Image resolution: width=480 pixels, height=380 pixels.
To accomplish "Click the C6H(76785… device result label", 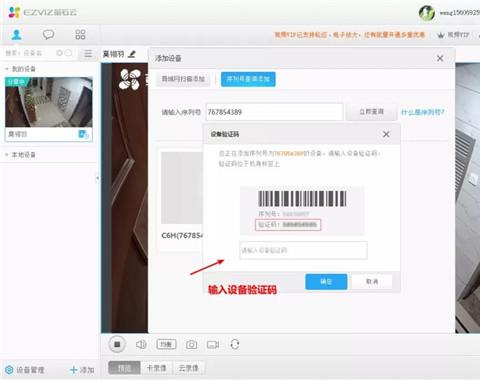I will [x=182, y=235].
